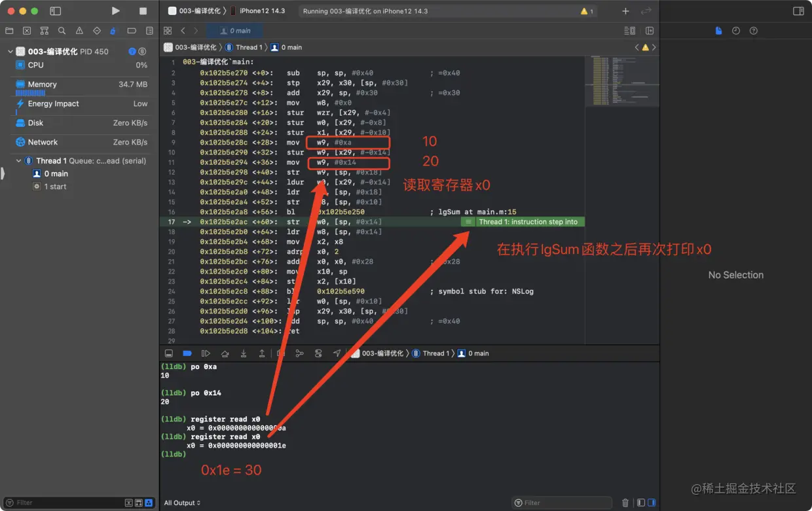Click the 'symbol stub for: NSLog' comment

(x=482, y=291)
